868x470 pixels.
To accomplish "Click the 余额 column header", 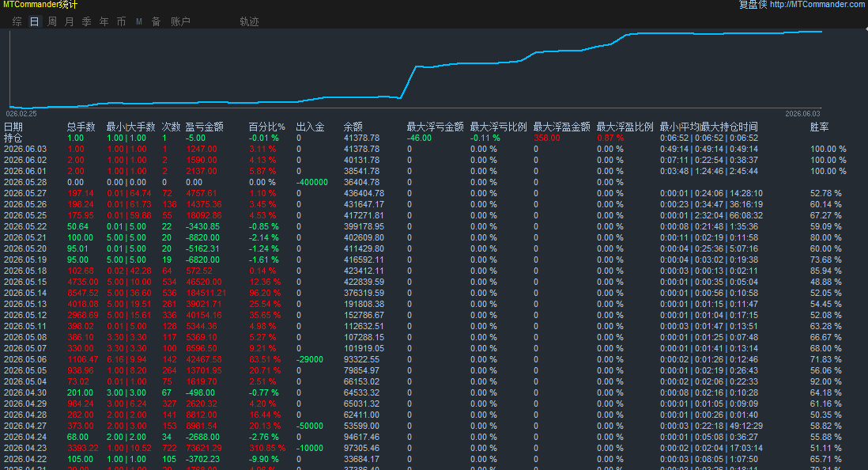I will tap(353, 127).
